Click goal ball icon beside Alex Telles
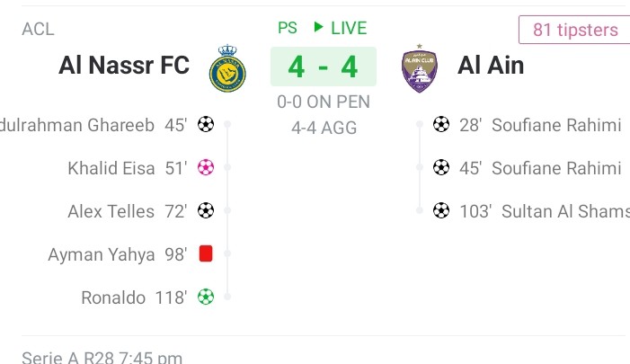630x364 pixels. tap(206, 211)
